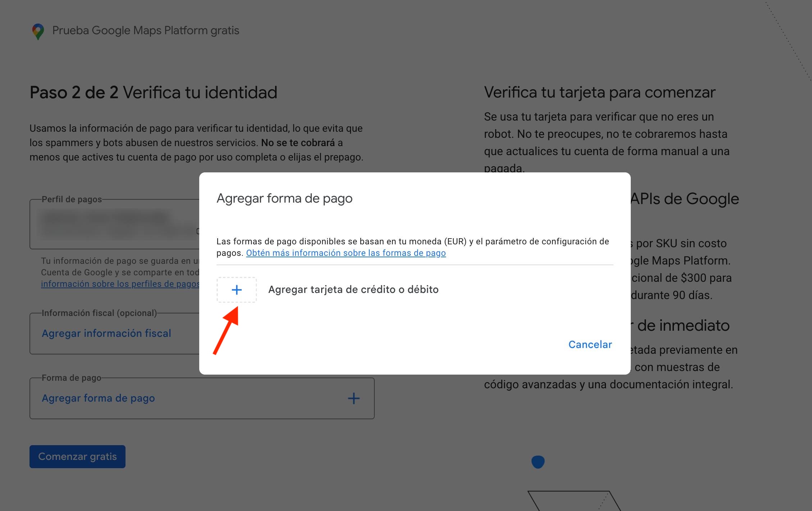Open link about formas de pago information
The height and width of the screenshot is (511, 812).
pyautogui.click(x=346, y=253)
